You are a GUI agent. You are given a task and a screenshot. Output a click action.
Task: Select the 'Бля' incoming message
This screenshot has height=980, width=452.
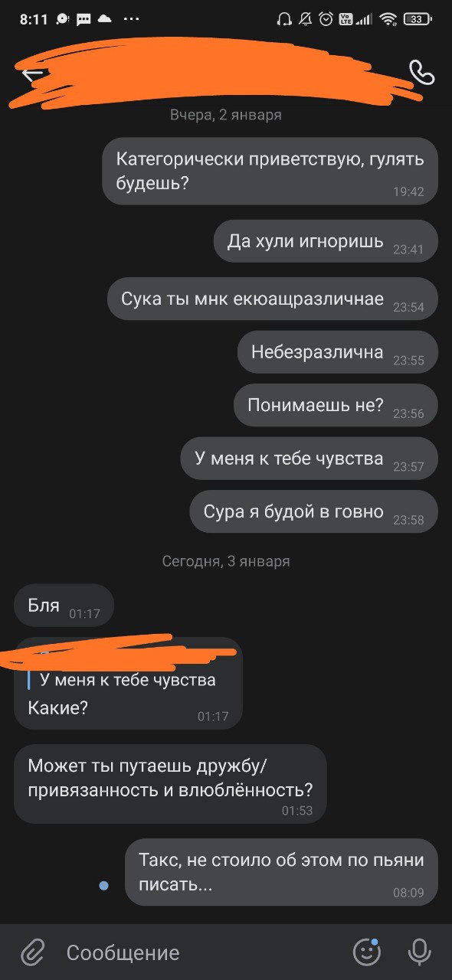pyautogui.click(x=64, y=605)
